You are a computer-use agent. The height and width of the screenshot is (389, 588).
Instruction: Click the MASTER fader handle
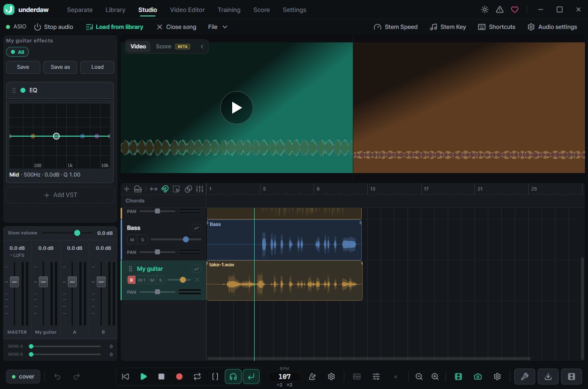coord(14,282)
